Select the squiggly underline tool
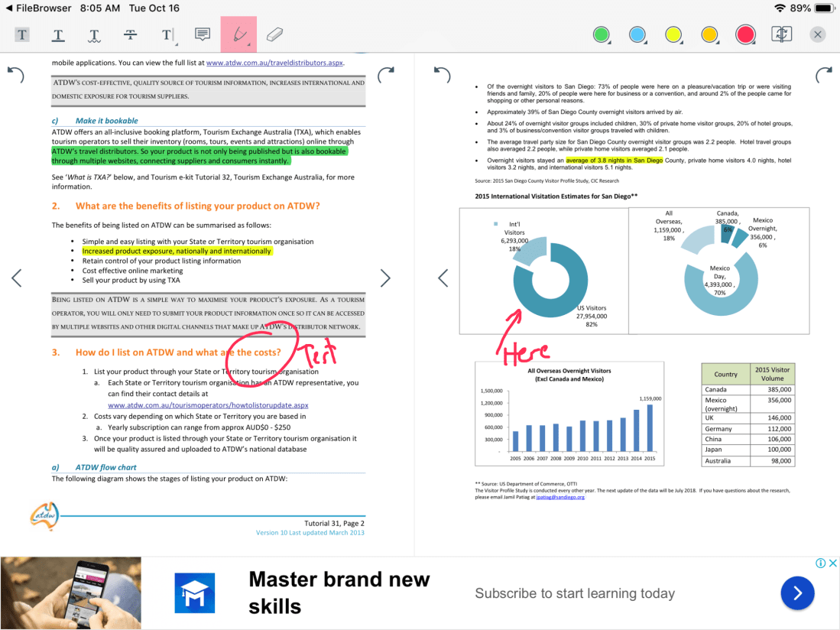Screen dimensions: 840x630 coord(94,34)
